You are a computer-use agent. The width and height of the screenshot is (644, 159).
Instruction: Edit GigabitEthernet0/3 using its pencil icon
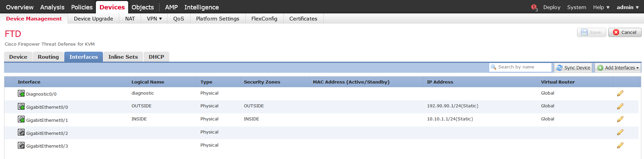pos(620,145)
